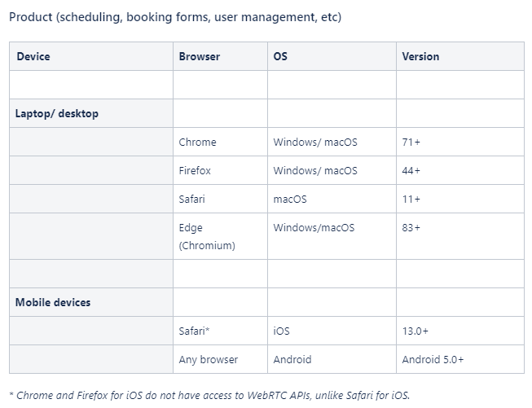Click the Product section heading text
This screenshot has height=408, width=532.
175,17
